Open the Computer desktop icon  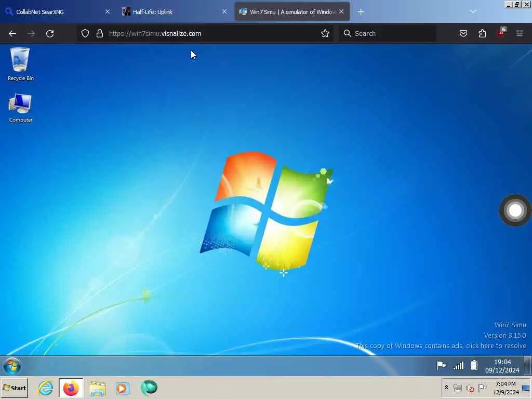pos(20,108)
